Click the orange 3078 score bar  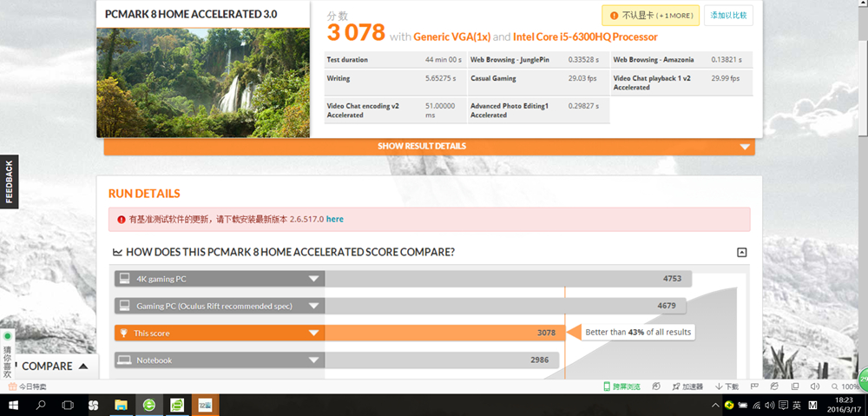click(x=444, y=333)
